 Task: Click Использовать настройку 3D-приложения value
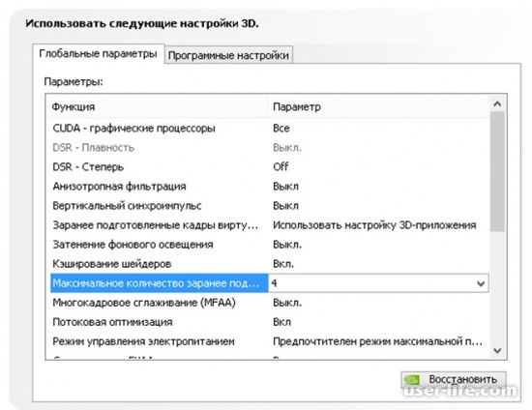374,225
